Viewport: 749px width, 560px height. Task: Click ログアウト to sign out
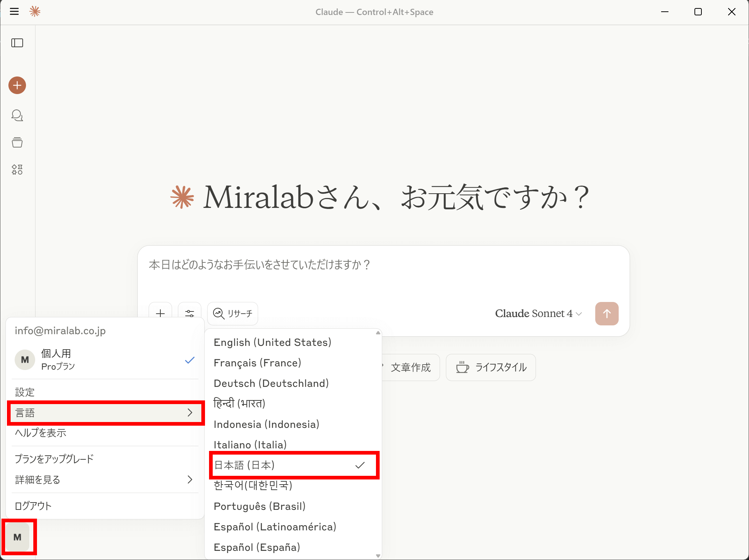105,506
